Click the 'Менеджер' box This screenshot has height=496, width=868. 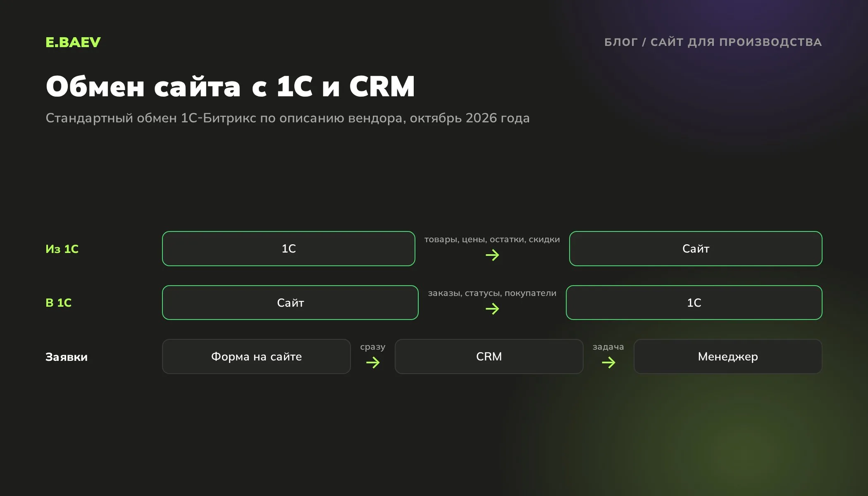728,357
